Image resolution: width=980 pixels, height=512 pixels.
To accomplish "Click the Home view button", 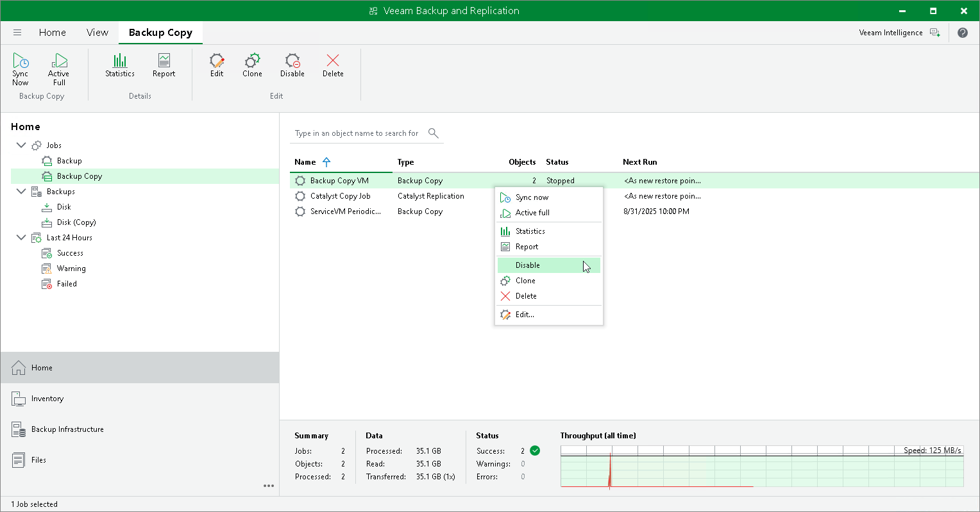I will click(x=140, y=368).
